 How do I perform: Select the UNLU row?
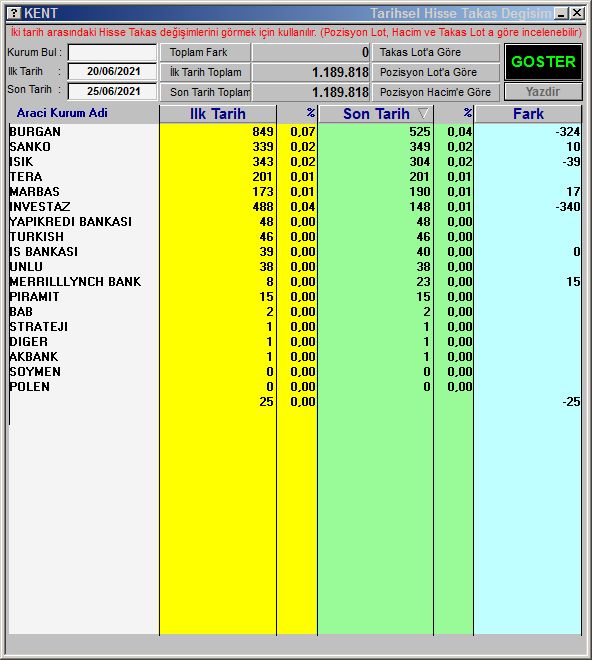pyautogui.click(x=295, y=267)
